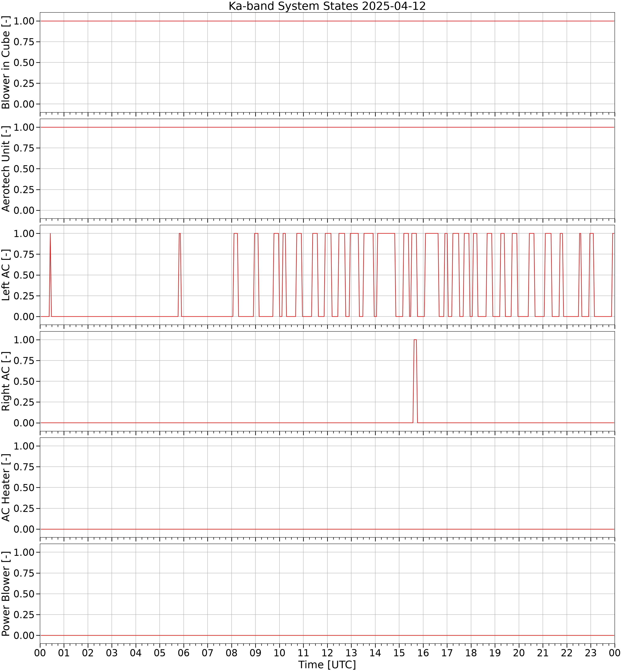Click the 0.50 tick of AC Heater plot
Viewport: 622px width, 672px height.
[x=24, y=487]
